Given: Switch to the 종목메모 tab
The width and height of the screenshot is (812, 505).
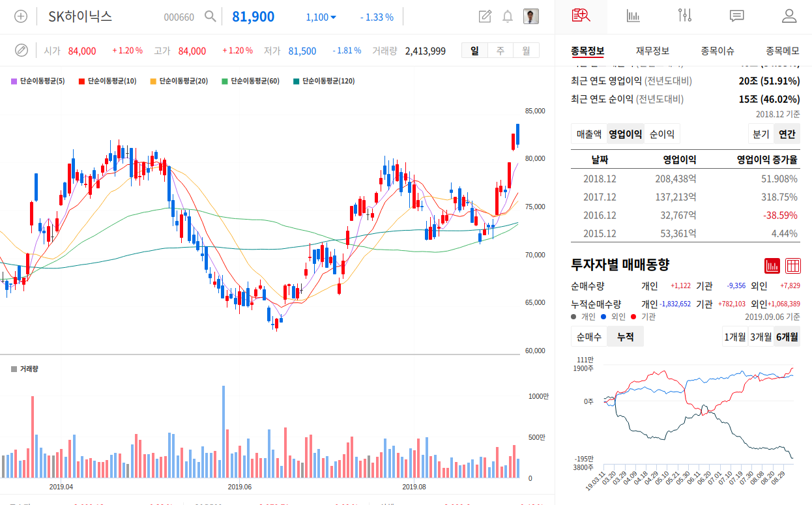Looking at the screenshot, I should (783, 51).
